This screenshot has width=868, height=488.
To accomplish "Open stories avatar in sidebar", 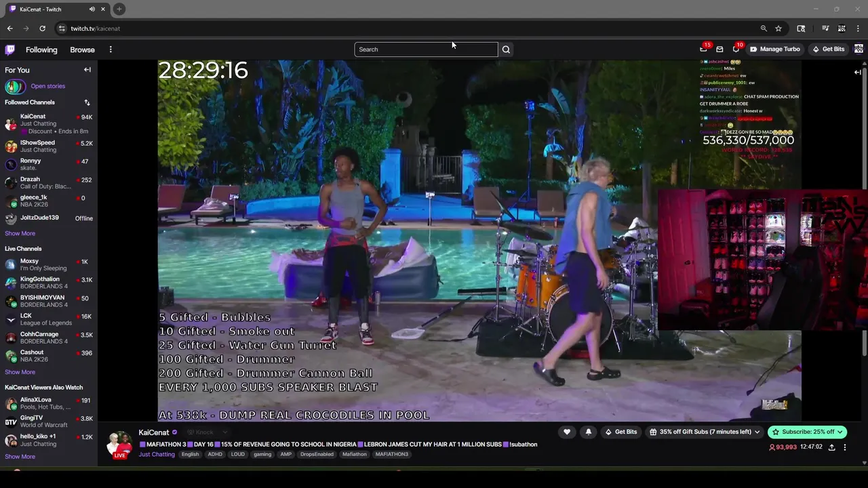I will pyautogui.click(x=15, y=86).
